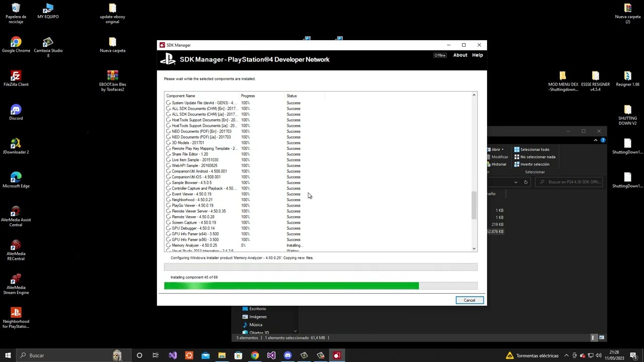This screenshot has width=644, height=362.
Task: Click overall green installation progress bar
Action: [x=320, y=286]
